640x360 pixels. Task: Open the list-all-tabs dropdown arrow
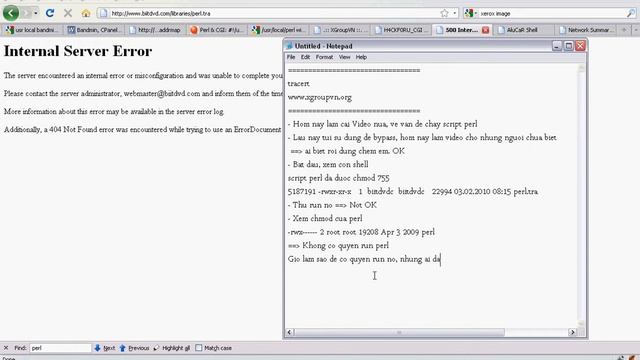point(636,30)
